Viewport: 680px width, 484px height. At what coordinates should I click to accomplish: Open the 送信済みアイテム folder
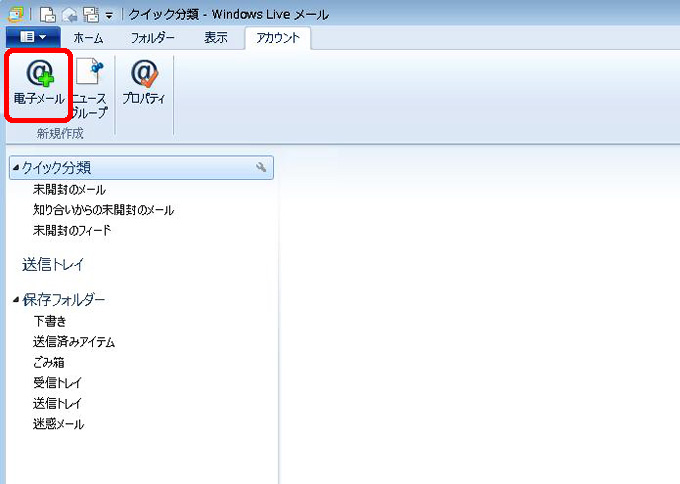point(74,342)
